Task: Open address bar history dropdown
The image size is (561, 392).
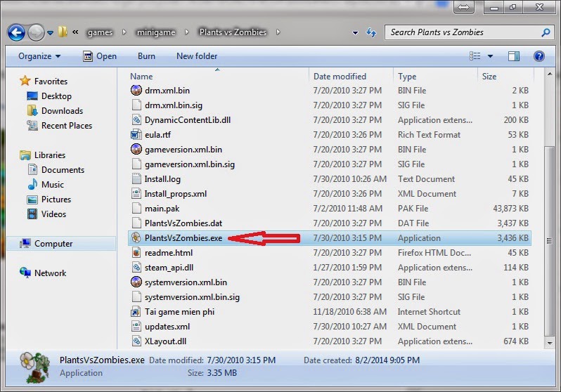Action: [x=355, y=32]
